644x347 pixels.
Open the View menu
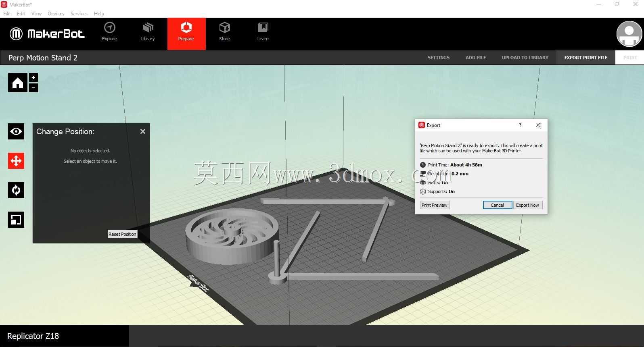(x=36, y=14)
